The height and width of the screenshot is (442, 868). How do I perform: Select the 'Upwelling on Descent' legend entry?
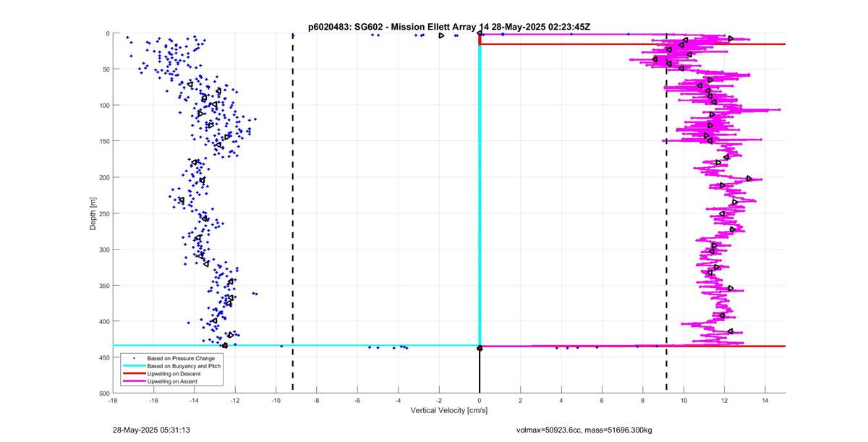(x=175, y=373)
